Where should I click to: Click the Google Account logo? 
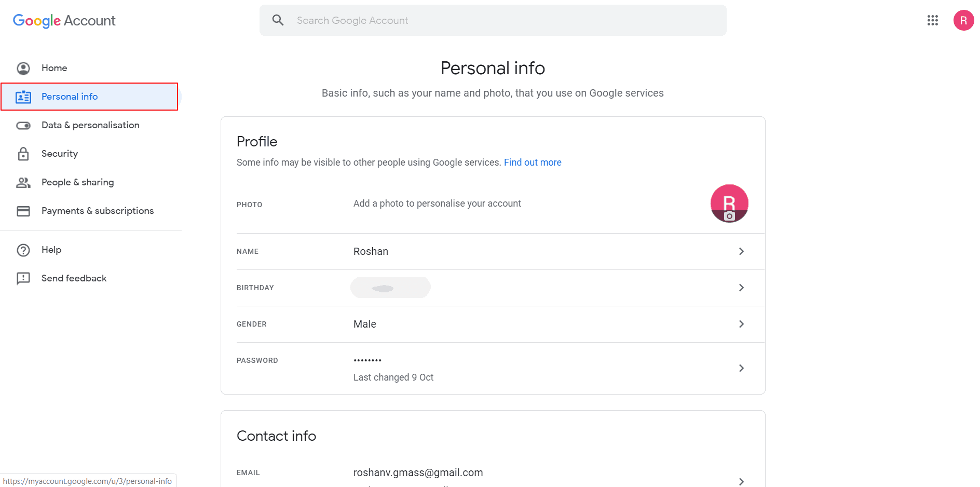(64, 21)
